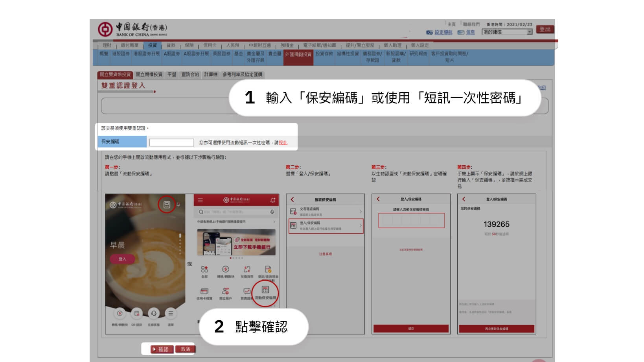Select the 中銀財互通 menu
The width and height of the screenshot is (644, 362).
coord(259,45)
